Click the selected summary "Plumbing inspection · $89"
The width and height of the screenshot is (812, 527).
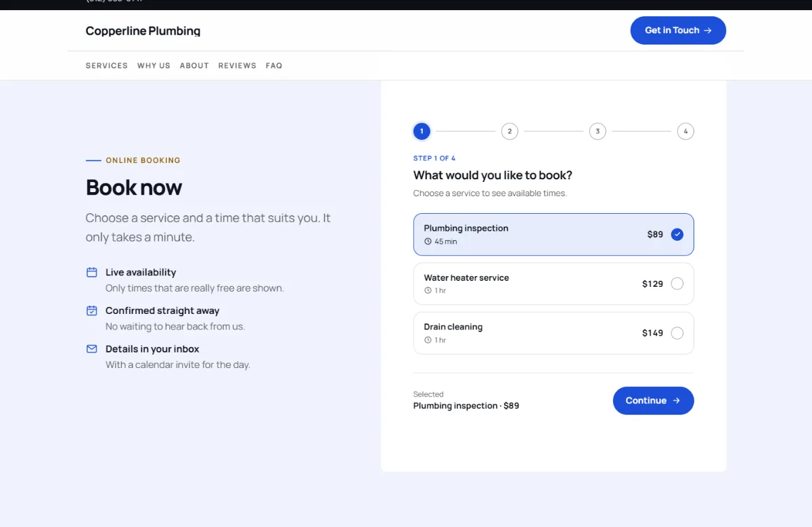466,406
